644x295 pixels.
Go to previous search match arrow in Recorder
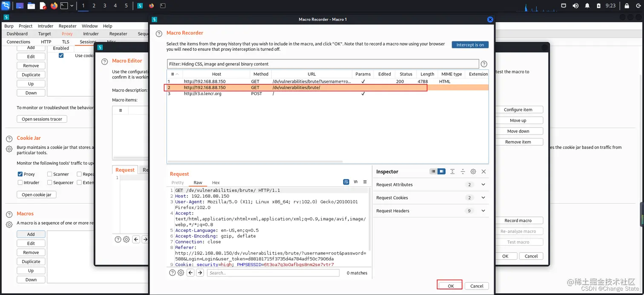(x=191, y=273)
